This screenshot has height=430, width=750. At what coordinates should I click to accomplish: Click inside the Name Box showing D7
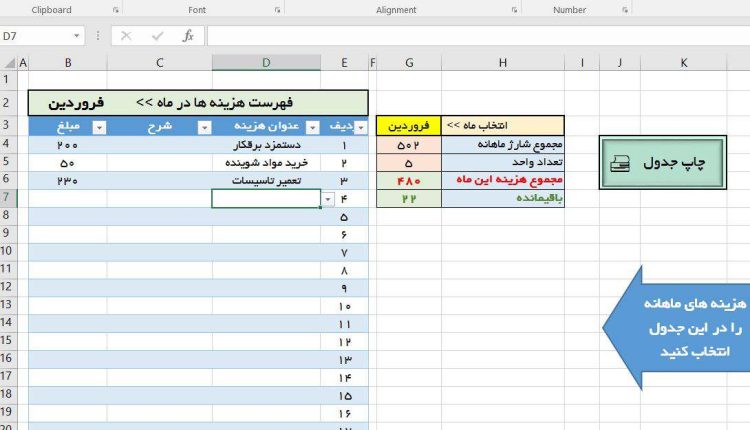(36, 36)
